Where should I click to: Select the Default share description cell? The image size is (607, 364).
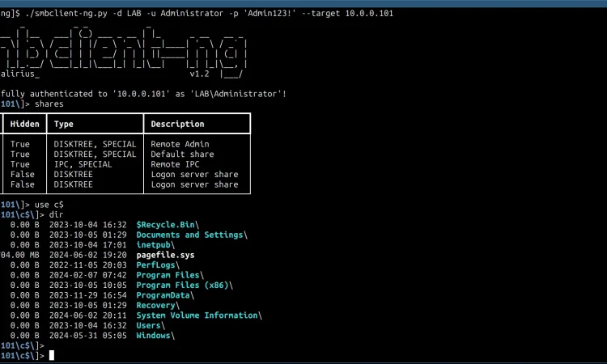182,154
